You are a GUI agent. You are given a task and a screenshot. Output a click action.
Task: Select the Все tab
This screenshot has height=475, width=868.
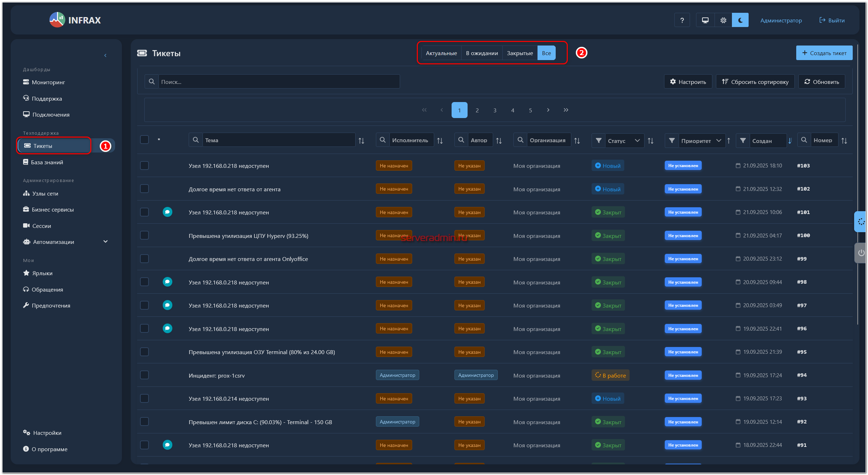pyautogui.click(x=546, y=53)
